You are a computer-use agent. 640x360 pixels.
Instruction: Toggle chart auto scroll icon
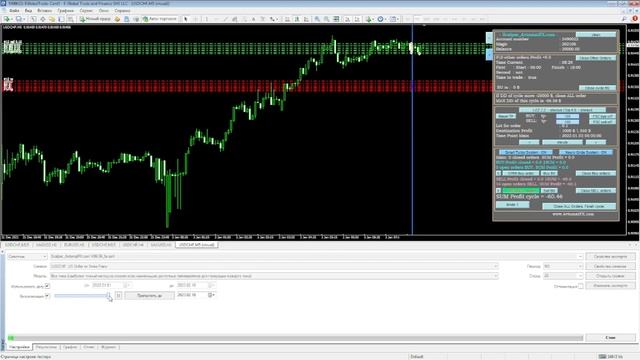pyautogui.click(x=347, y=19)
